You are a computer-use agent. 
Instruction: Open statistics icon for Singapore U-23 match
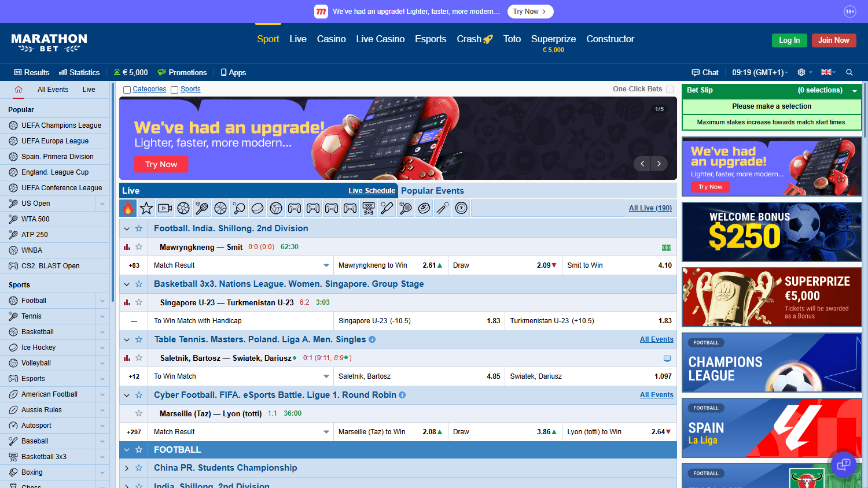pos(127,302)
